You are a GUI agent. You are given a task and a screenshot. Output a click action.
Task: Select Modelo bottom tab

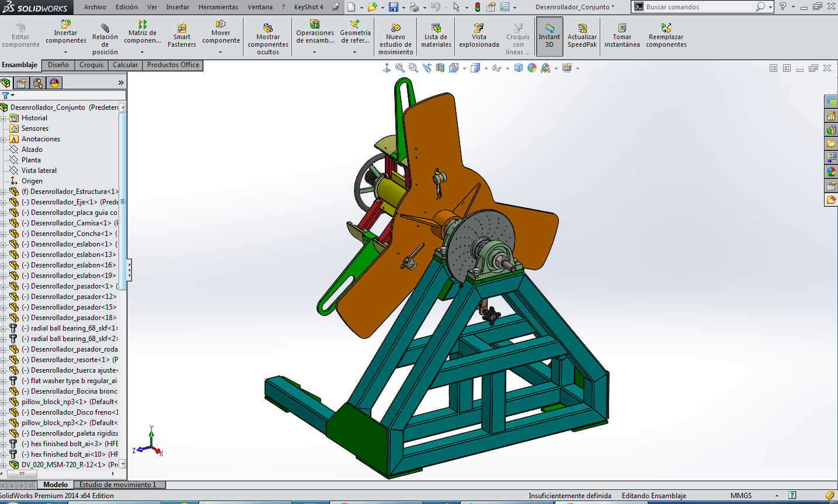(x=55, y=485)
